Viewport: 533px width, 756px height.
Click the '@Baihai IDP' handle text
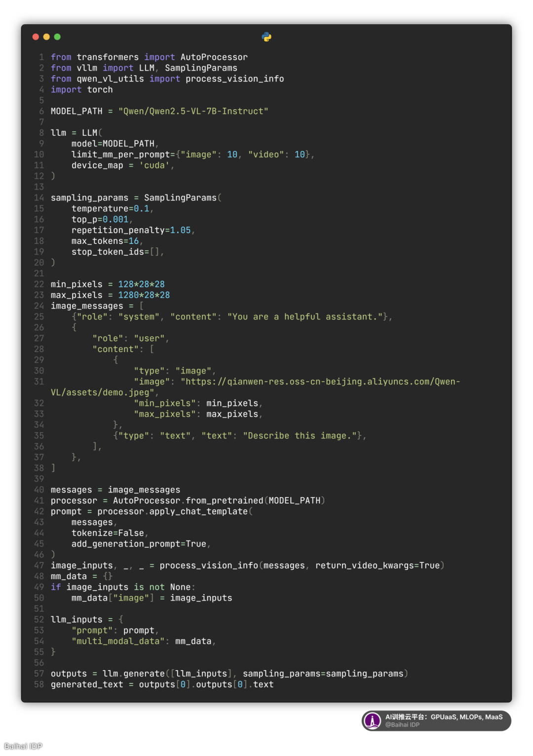coord(402,725)
